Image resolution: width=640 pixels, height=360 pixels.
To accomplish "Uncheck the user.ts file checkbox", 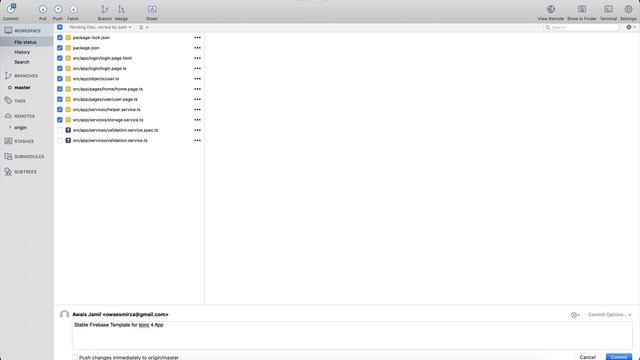I will click(60, 79).
